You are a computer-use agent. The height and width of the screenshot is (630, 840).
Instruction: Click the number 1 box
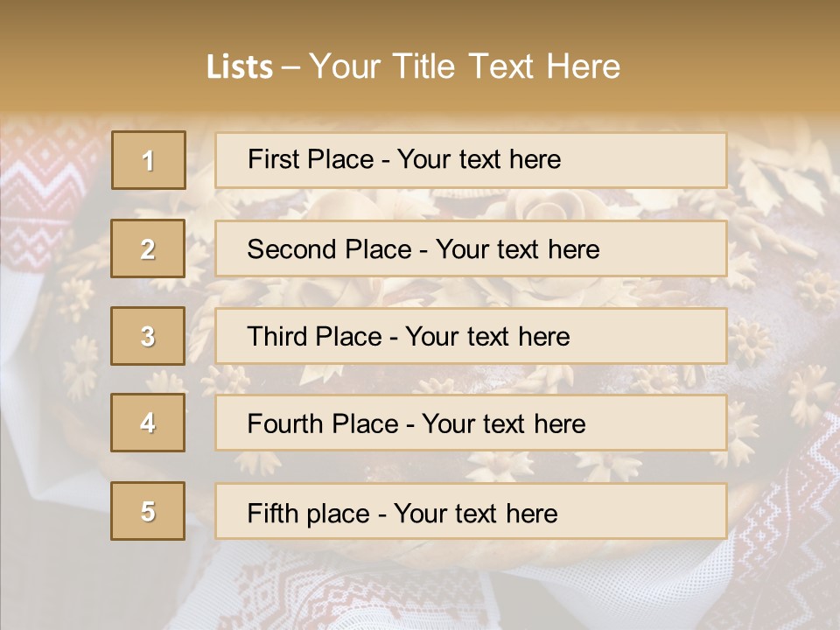pos(149,160)
